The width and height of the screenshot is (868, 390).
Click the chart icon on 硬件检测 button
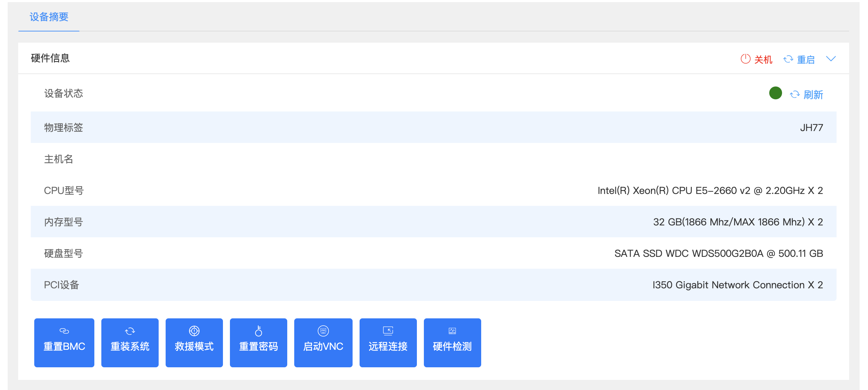point(453,331)
